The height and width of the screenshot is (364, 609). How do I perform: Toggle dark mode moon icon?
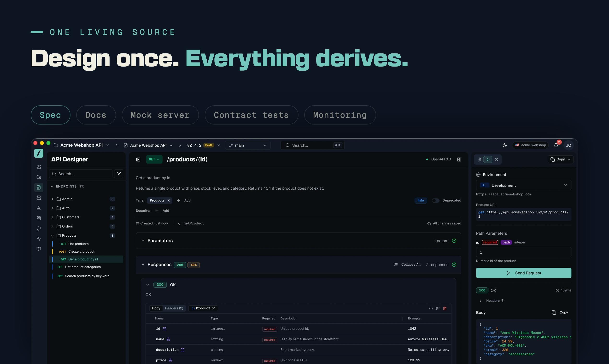tap(505, 145)
